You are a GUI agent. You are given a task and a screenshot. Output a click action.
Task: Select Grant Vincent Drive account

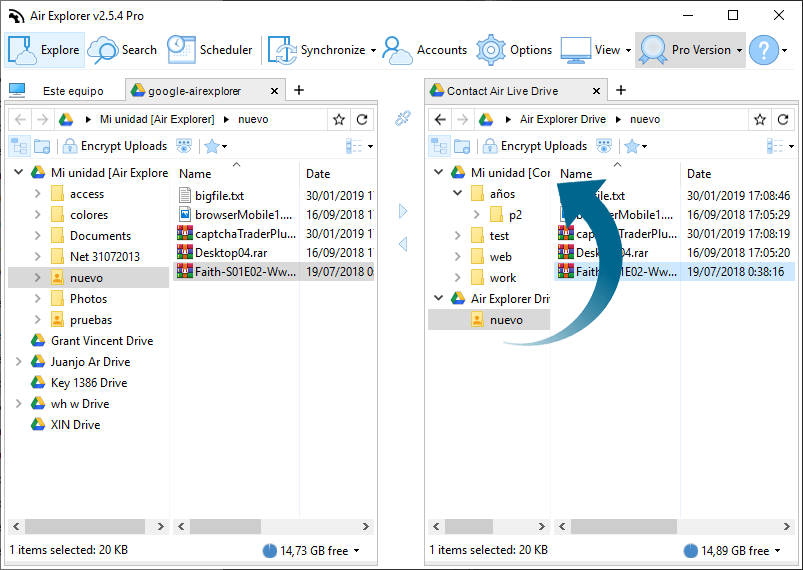pyautogui.click(x=102, y=341)
